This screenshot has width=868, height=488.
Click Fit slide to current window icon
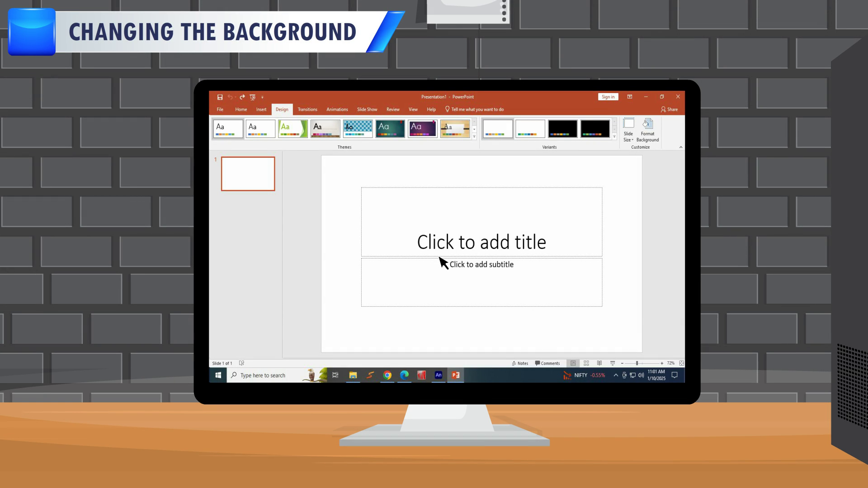[x=681, y=363]
